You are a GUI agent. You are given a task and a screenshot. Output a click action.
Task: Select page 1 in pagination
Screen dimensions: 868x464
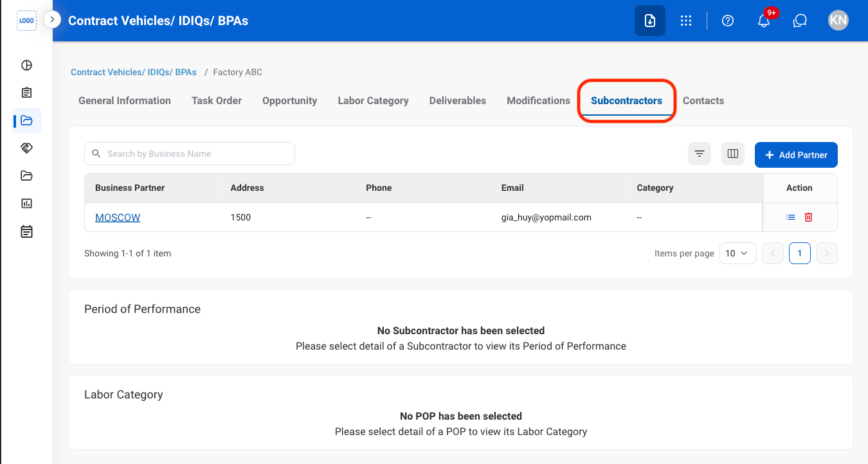coord(800,253)
